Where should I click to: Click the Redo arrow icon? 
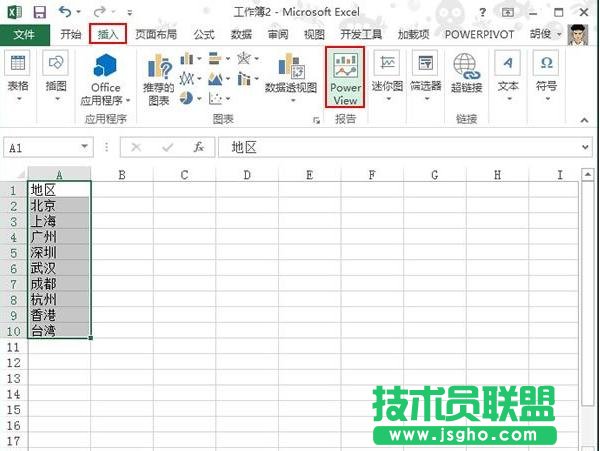pos(99,12)
